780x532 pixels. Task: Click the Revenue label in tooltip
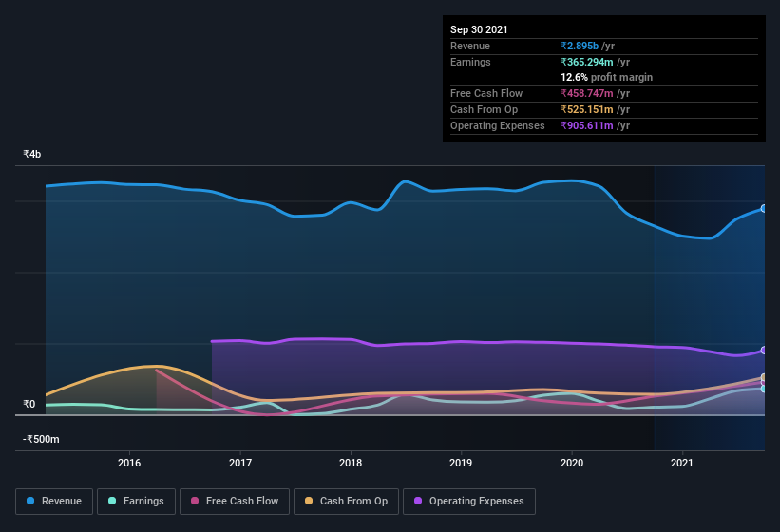(x=470, y=46)
